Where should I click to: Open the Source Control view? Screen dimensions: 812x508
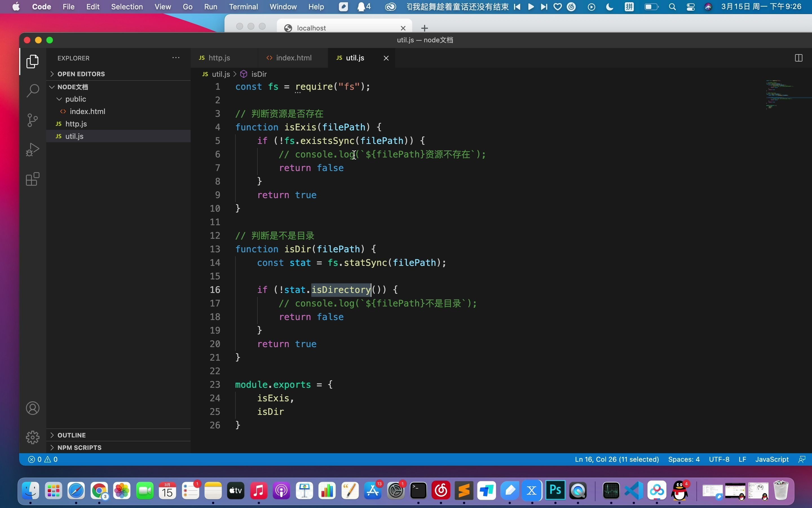click(32, 120)
